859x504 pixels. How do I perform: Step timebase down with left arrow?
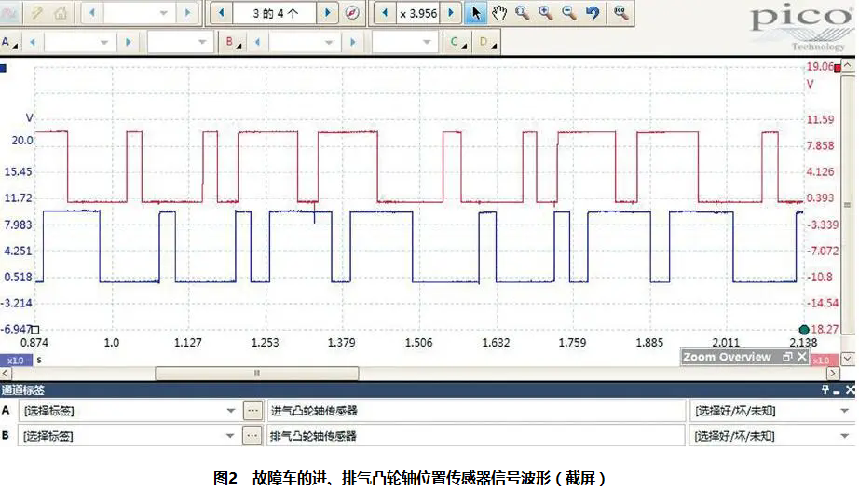92,13
